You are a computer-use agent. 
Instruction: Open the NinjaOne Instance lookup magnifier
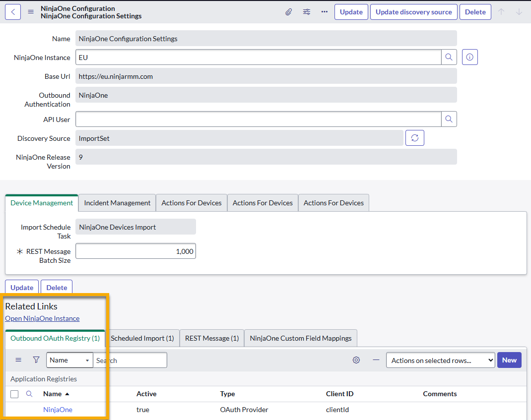click(x=449, y=57)
